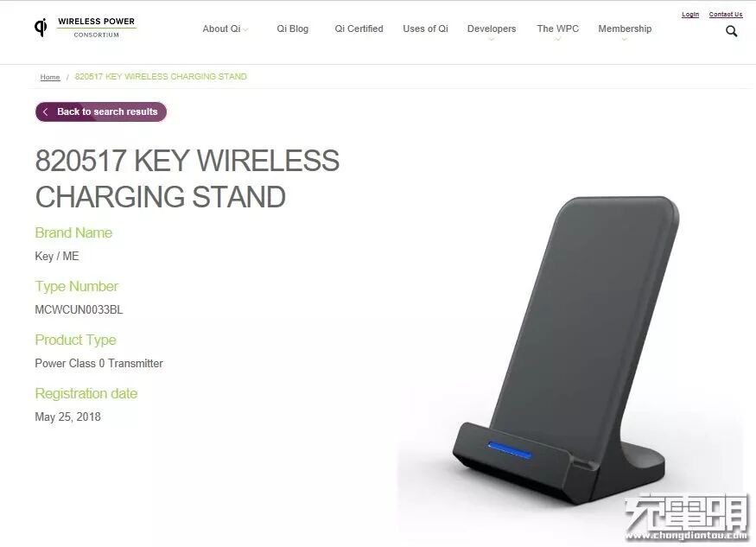This screenshot has width=756, height=547.
Task: Open the Qi Blog menu item
Action: (x=292, y=29)
